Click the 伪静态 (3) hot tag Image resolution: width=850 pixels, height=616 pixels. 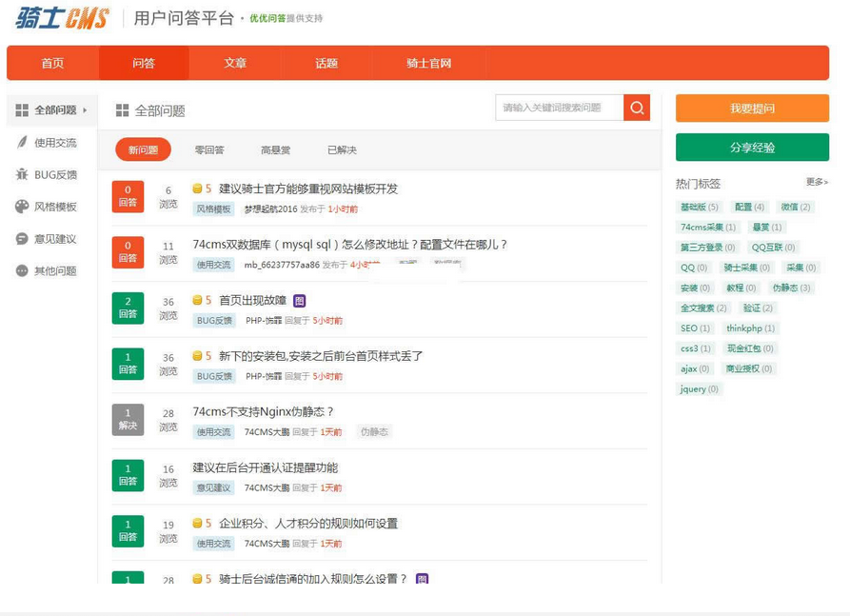click(791, 288)
